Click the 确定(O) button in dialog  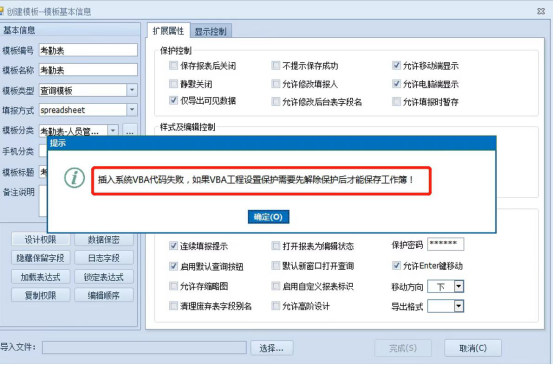pos(268,217)
